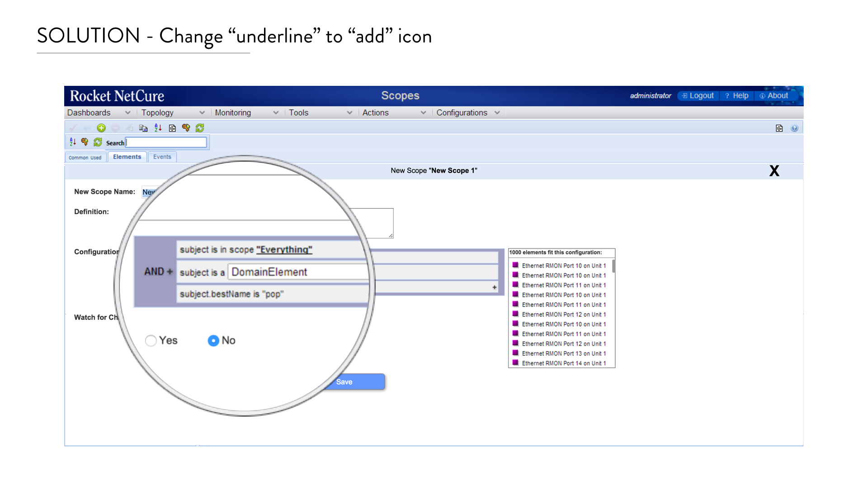Close the New Scope dialog with the X

(x=774, y=171)
